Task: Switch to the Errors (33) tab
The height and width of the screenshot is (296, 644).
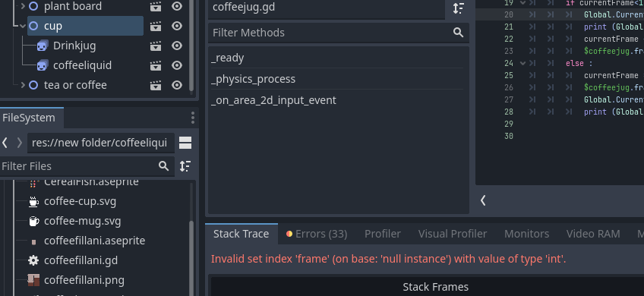Action: tap(317, 234)
